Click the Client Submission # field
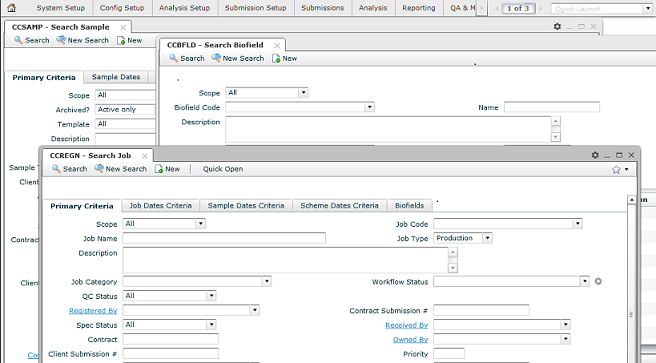This screenshot has width=656, height=363. (x=170, y=354)
